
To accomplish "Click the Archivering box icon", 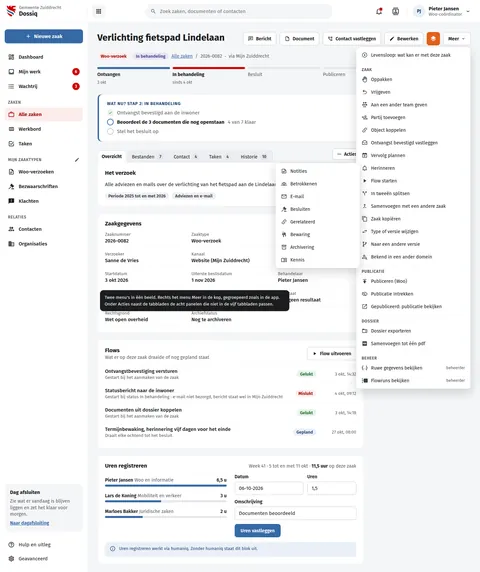I will coord(284,247).
